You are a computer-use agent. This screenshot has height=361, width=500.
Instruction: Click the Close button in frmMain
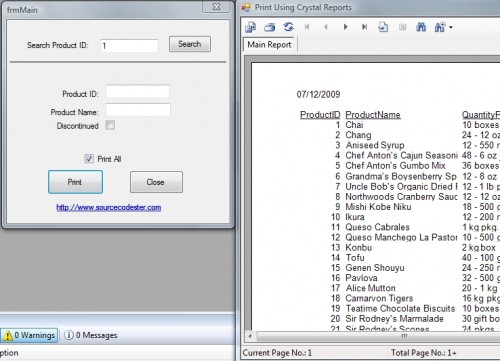[156, 182]
